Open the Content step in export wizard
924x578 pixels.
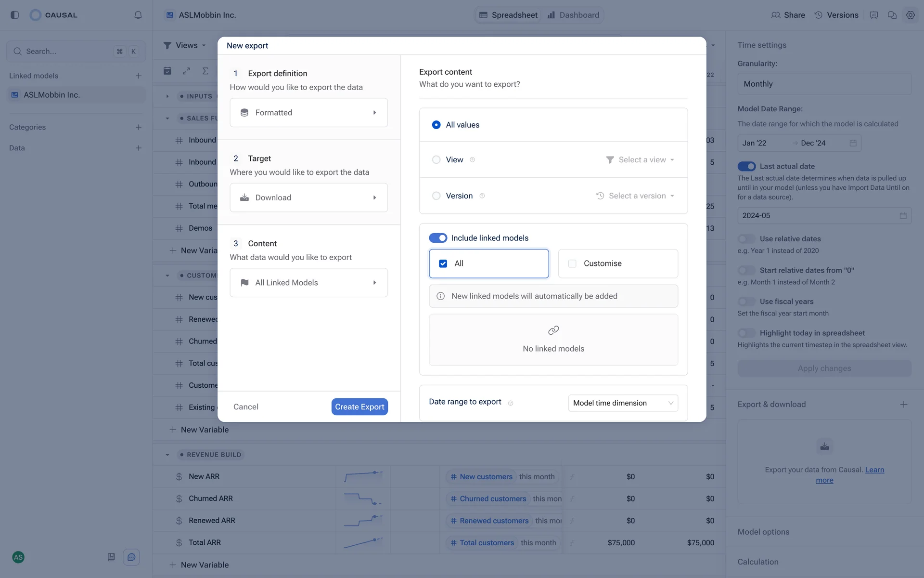[308, 283]
